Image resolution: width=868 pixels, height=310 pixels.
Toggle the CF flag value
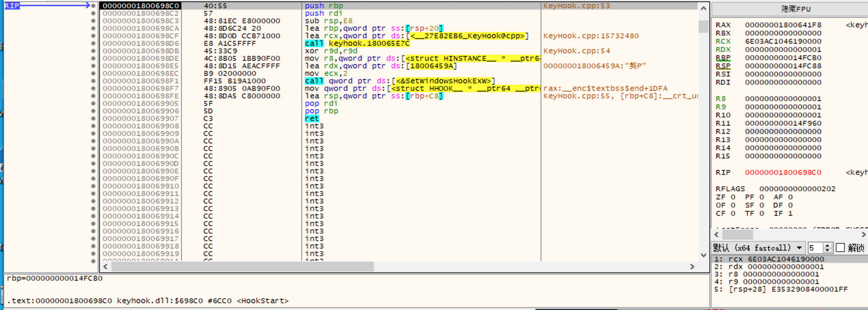click(733, 213)
